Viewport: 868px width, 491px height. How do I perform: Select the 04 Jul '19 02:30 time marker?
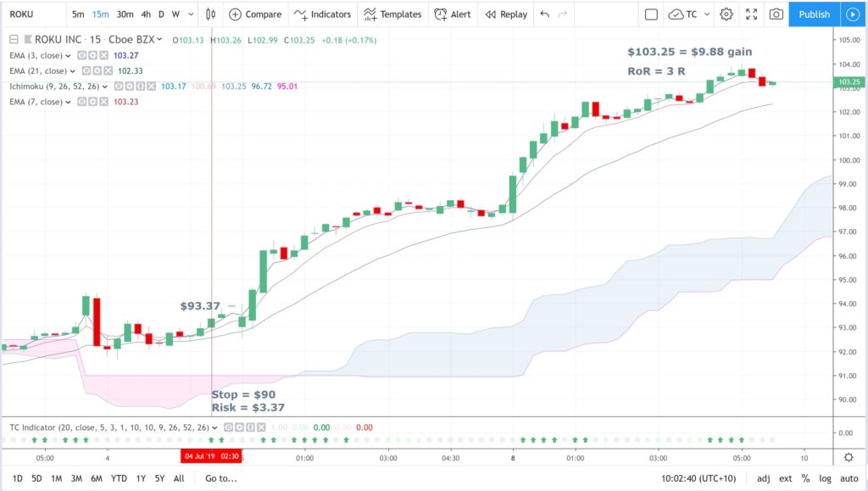click(x=211, y=457)
